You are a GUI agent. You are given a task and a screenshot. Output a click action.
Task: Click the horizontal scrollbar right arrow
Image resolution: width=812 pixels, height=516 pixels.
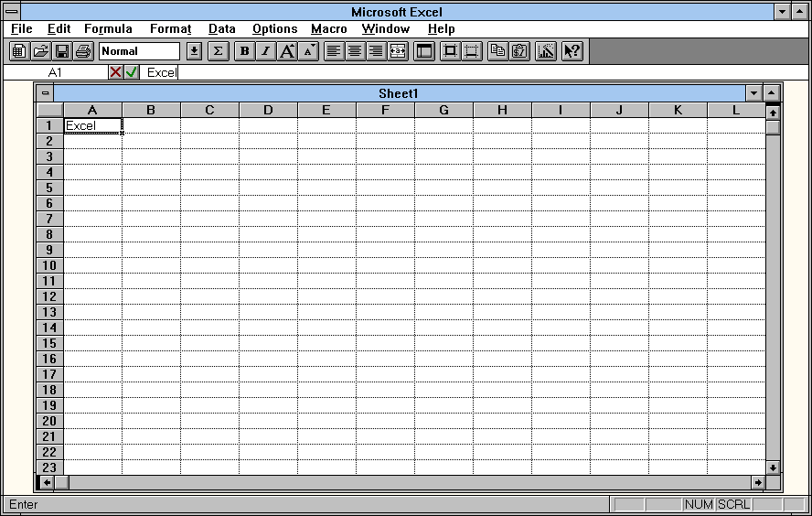click(758, 482)
